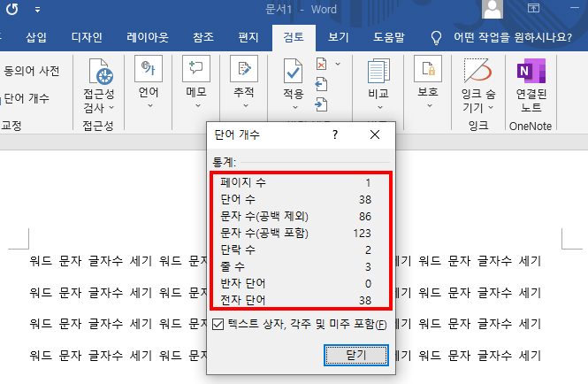
Task: Expand the 메모 dropdown arrow
Action: 198,106
